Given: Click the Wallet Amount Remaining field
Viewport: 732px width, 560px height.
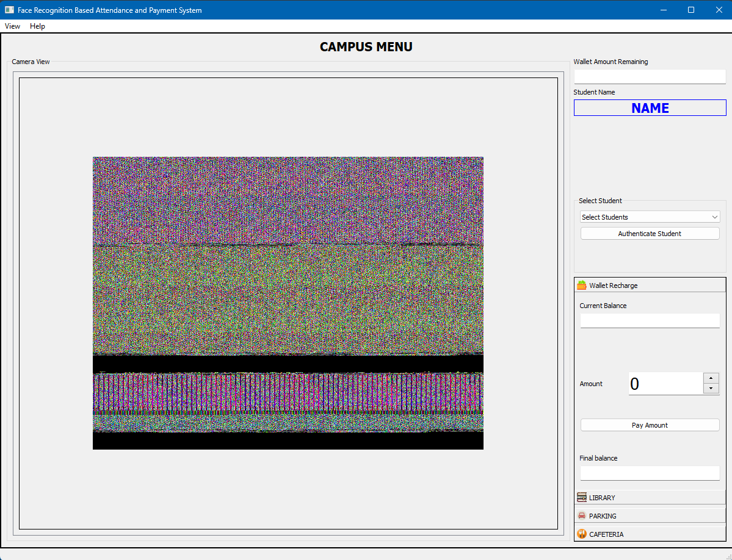Looking at the screenshot, I should point(650,76).
